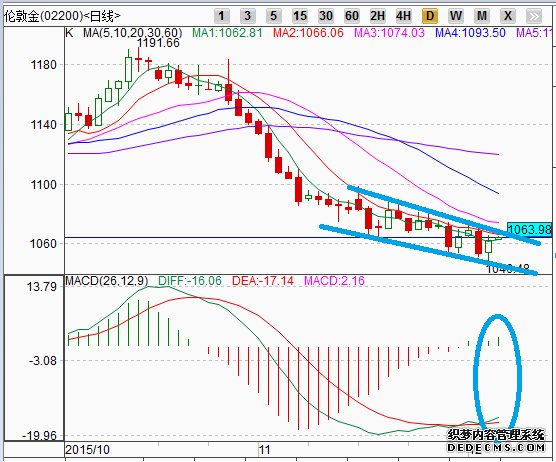Select the highlighted D daily timeframe
This screenshot has height=462, width=556.
click(x=430, y=16)
